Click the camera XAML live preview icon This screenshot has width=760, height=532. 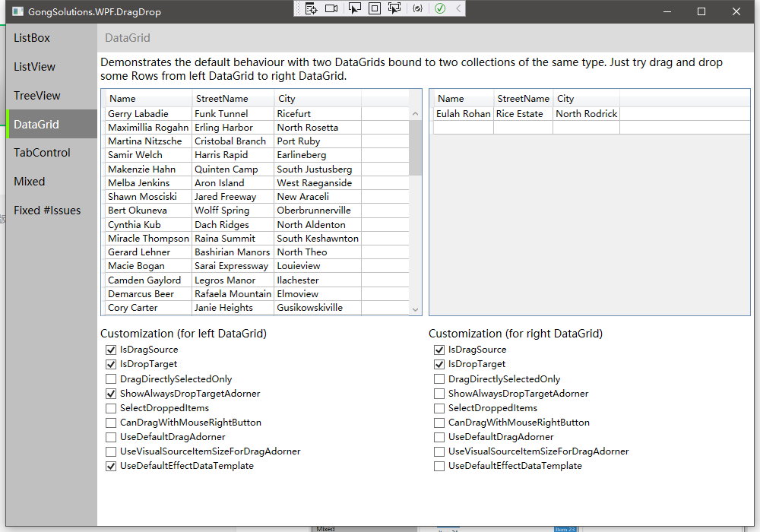331,8
